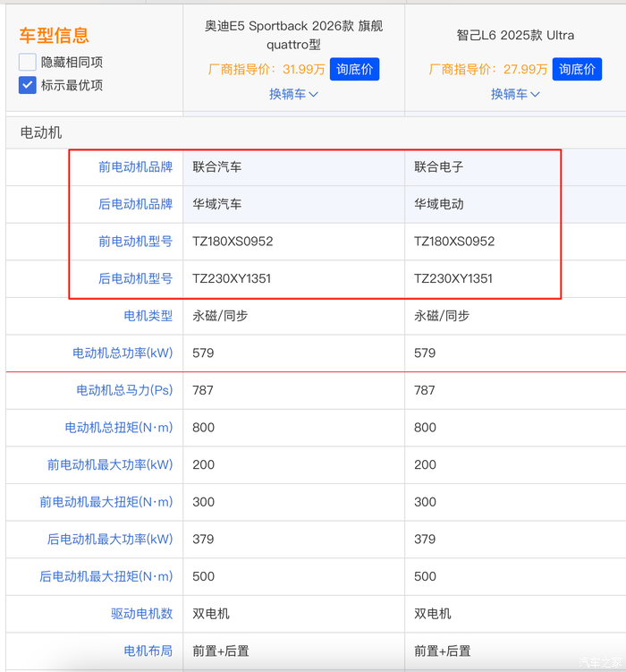This screenshot has height=672, width=626.
Task: Select 智己L6 电机类型 永磁/同步 cell
Action: (x=515, y=316)
